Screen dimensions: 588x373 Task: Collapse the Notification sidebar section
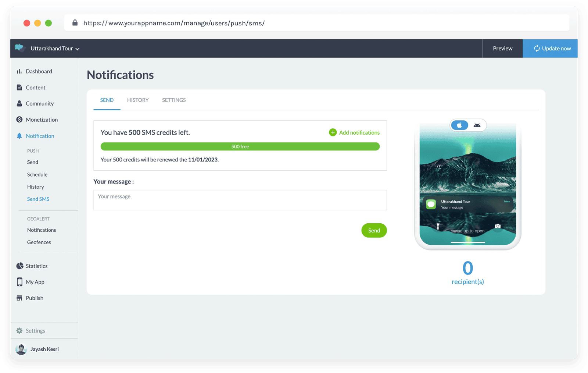40,136
